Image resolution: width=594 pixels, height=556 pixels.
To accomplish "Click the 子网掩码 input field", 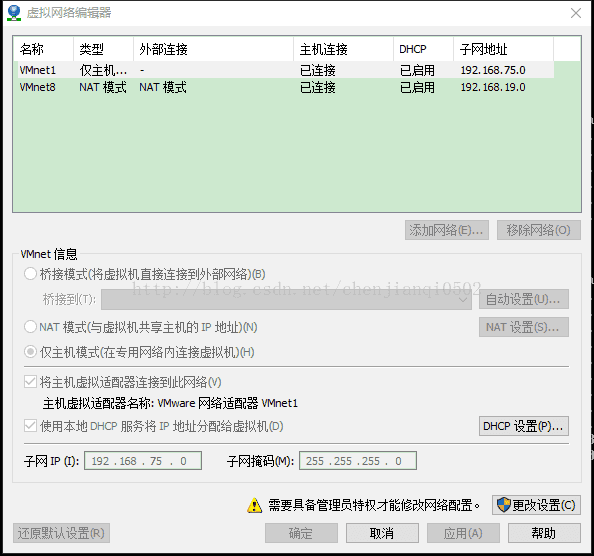I will point(358,461).
